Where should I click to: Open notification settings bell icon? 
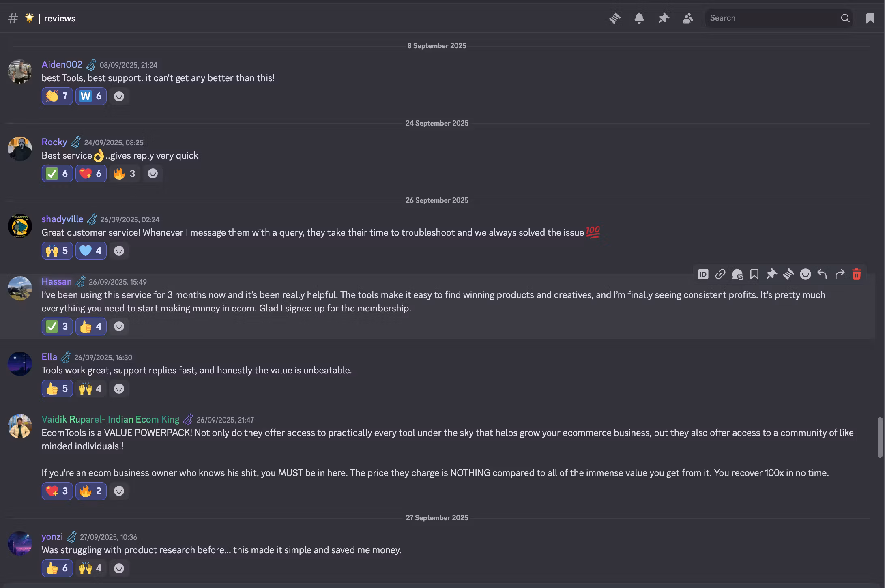pyautogui.click(x=639, y=18)
